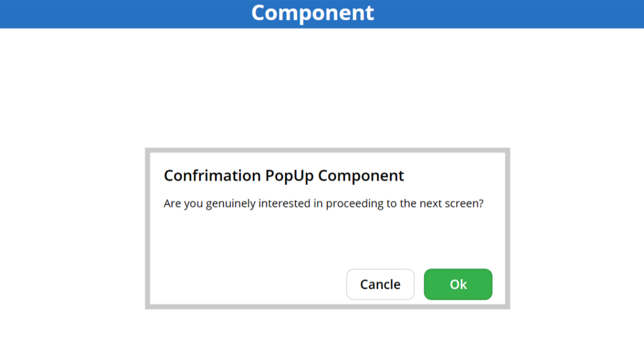This screenshot has width=644, height=357.
Task: Click the blue header bar left of the title
Action: (115, 14)
